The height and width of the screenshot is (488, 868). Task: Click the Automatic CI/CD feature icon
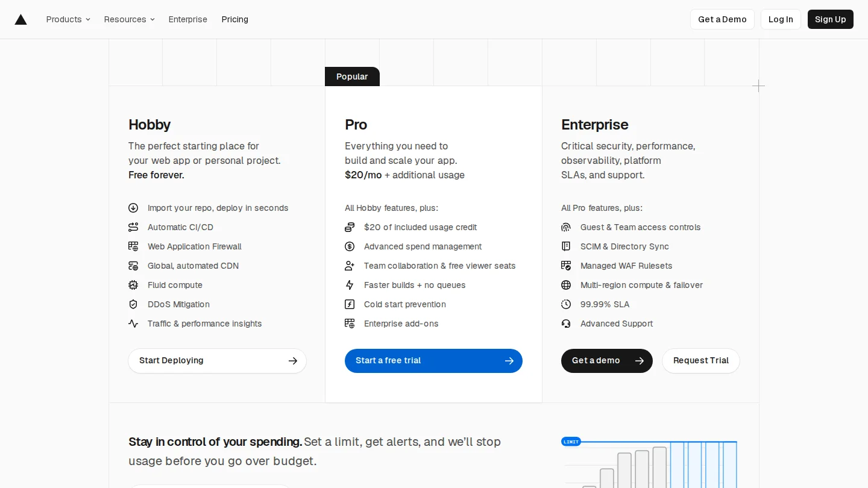pos(133,227)
